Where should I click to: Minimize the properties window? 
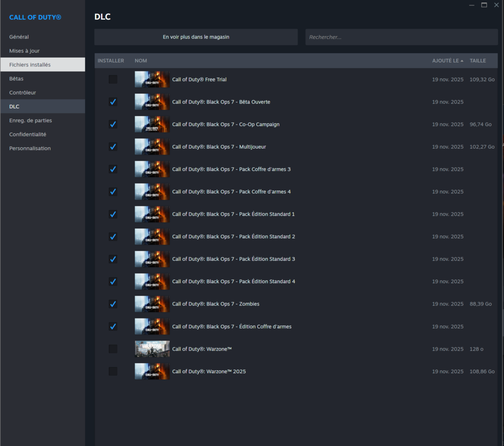(x=472, y=5)
